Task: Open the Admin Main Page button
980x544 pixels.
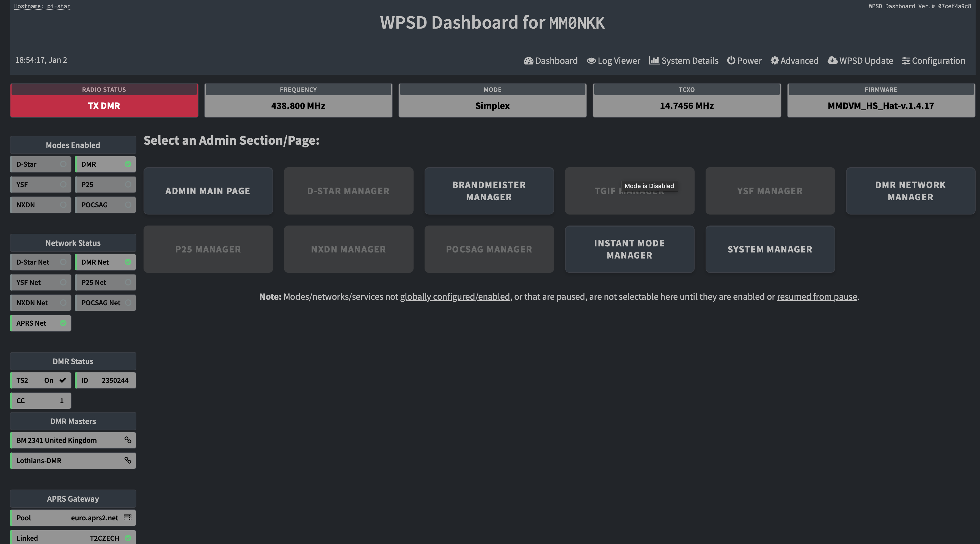Action: tap(208, 191)
